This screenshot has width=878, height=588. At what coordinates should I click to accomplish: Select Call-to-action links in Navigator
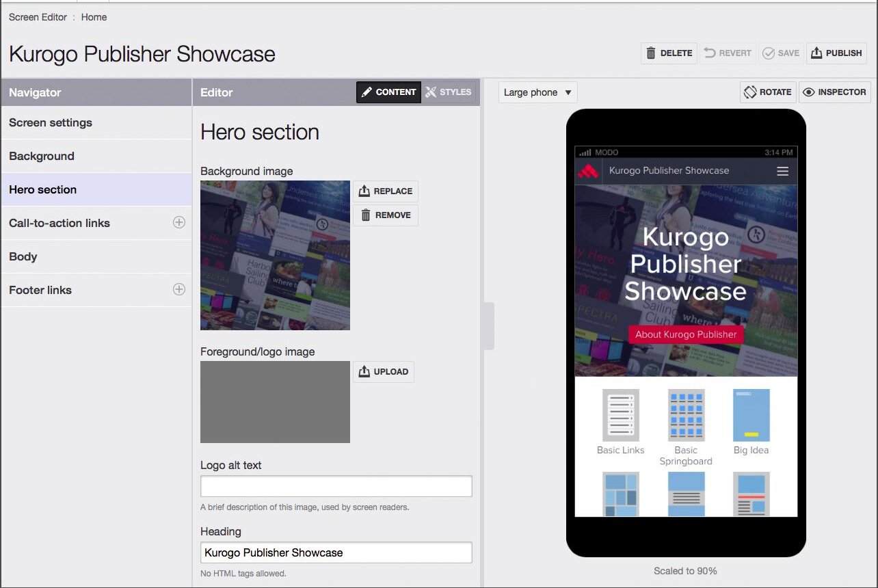pyautogui.click(x=96, y=224)
